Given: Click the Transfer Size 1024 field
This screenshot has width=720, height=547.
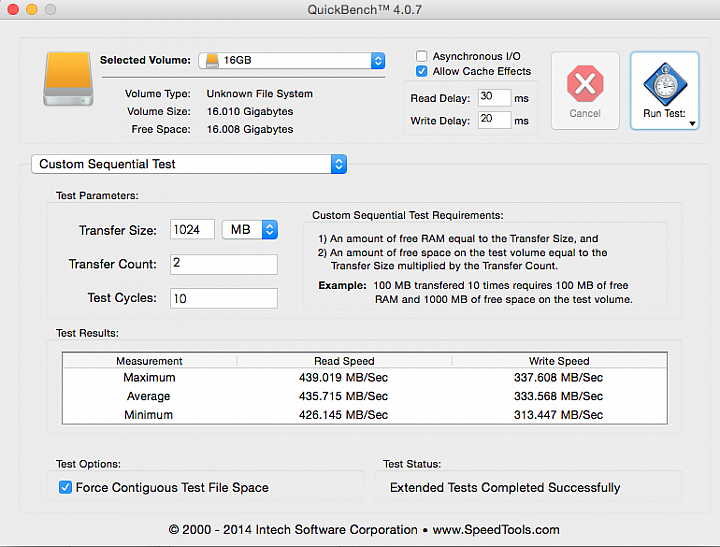Looking at the screenshot, I should point(192,230).
